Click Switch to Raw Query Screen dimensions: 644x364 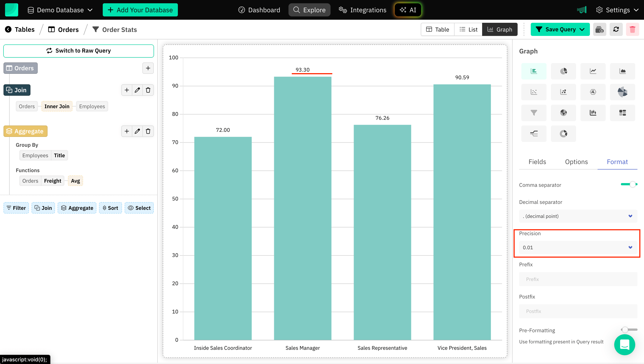click(x=78, y=51)
